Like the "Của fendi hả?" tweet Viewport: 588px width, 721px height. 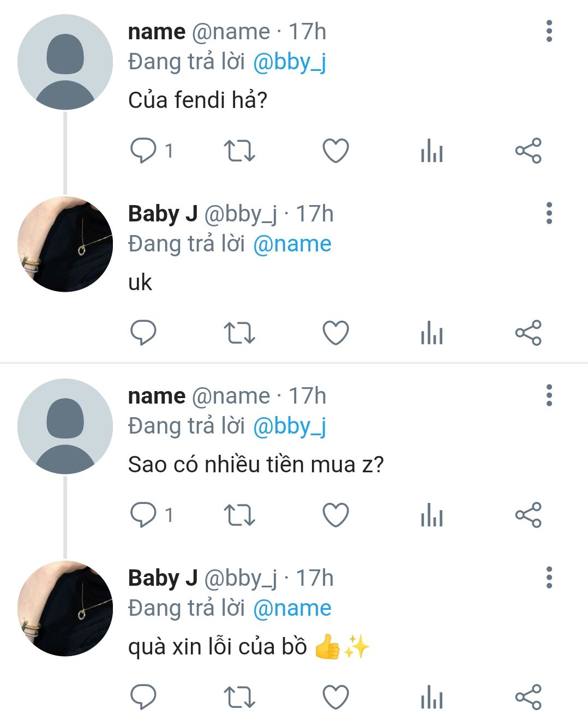(335, 151)
